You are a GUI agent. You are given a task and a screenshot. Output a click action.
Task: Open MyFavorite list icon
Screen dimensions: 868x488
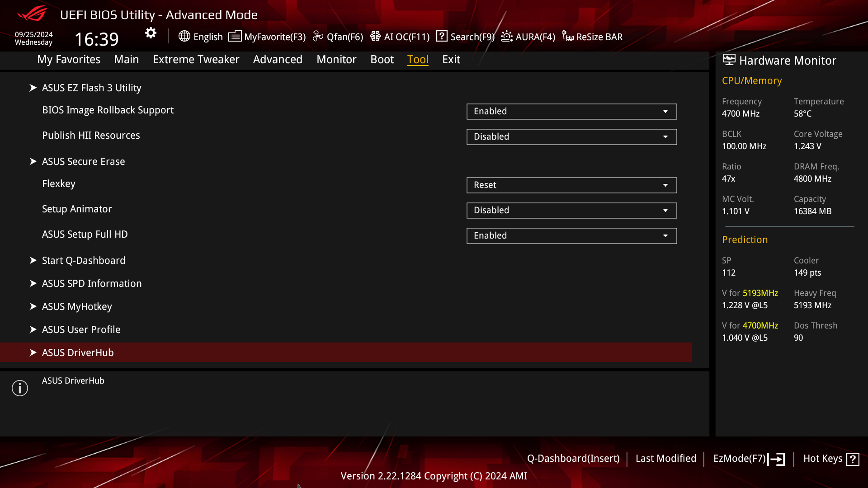(235, 36)
